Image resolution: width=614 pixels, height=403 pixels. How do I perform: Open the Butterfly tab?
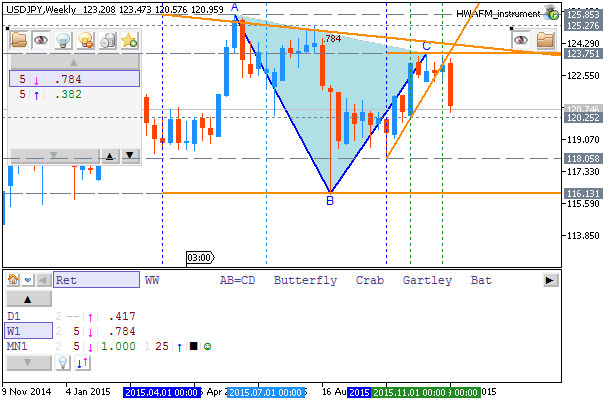coord(305,280)
